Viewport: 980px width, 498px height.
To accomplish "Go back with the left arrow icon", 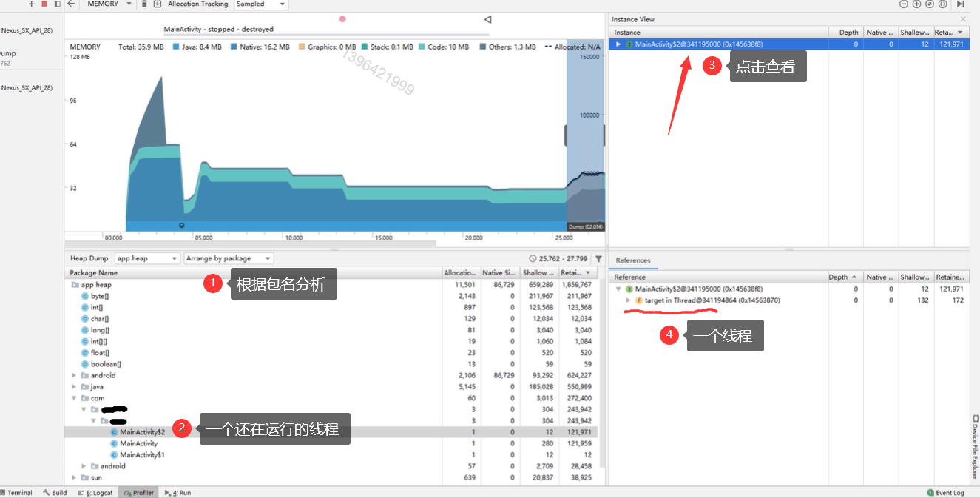I will point(71,4).
